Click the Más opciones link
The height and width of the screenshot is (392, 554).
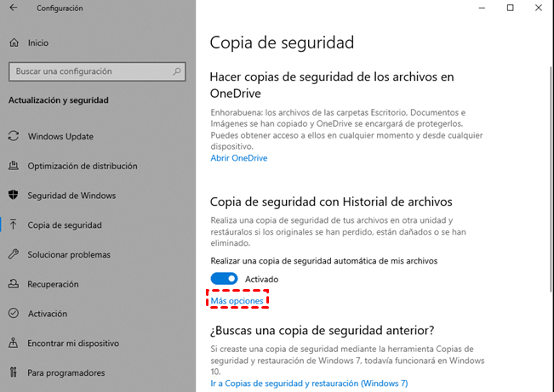237,300
